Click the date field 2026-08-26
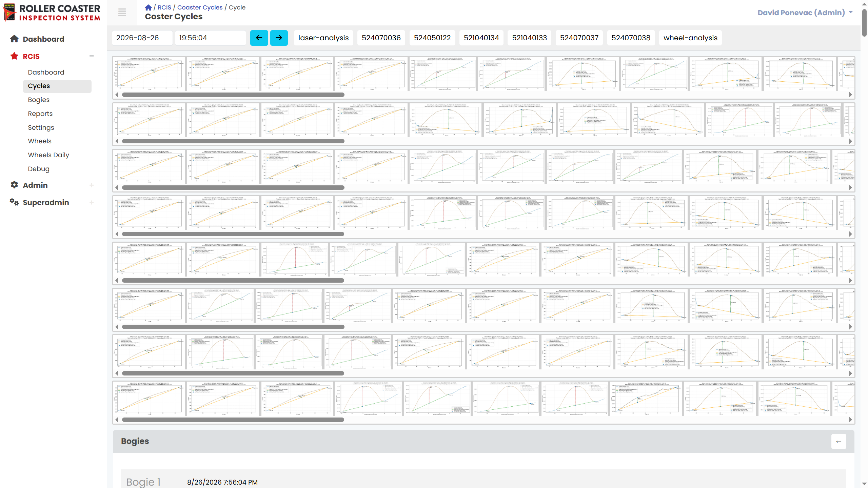 pyautogui.click(x=142, y=38)
